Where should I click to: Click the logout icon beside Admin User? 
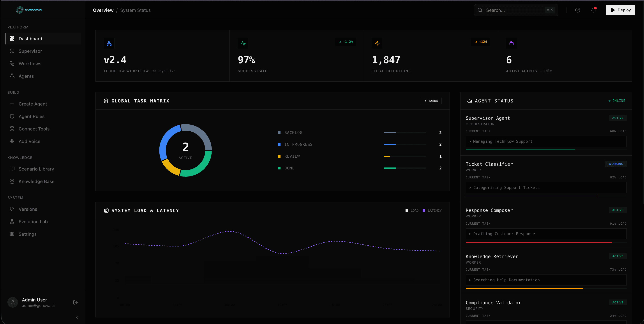coord(75,302)
